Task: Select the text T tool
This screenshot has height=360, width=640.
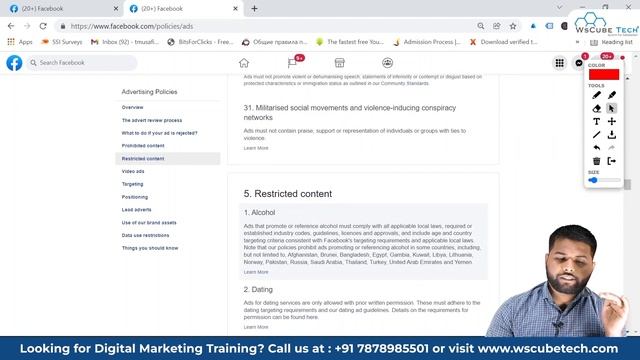Action: click(596, 121)
